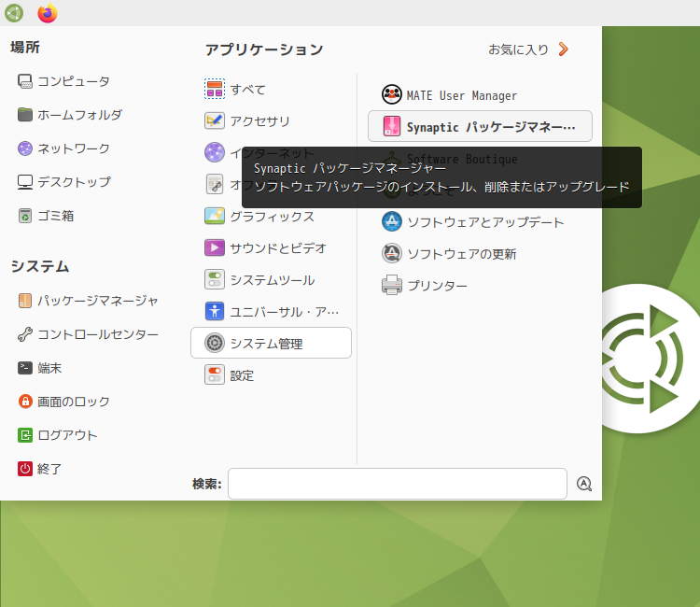Launch 端末 terminal icon
The width and height of the screenshot is (700, 607).
(x=25, y=368)
